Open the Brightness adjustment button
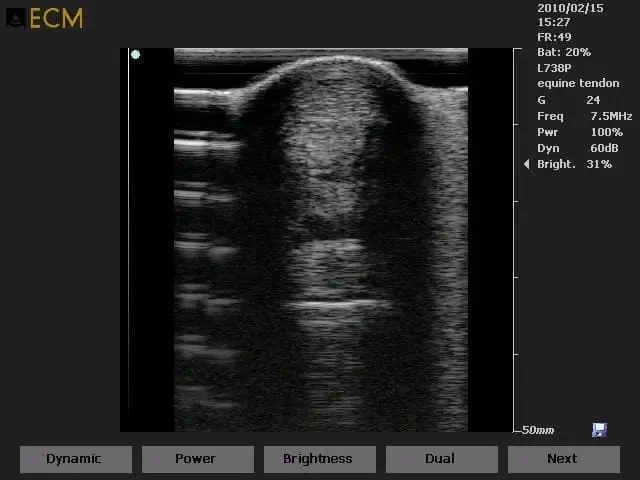 (320, 459)
